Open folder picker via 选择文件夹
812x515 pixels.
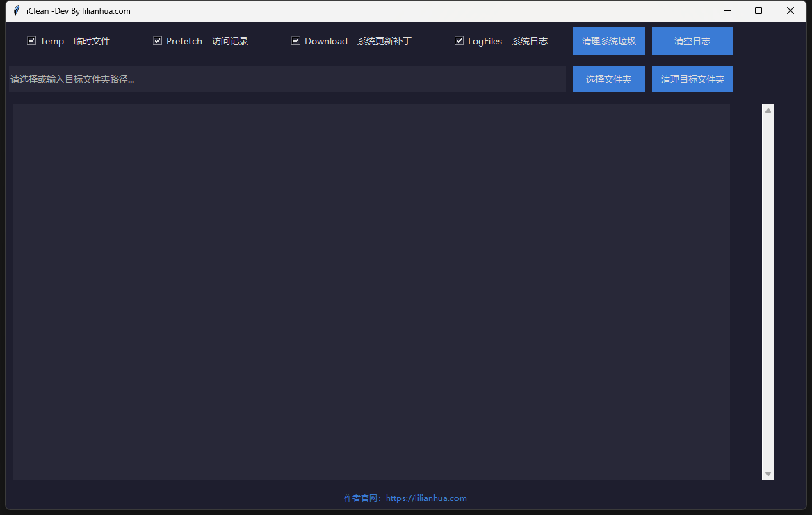pos(608,79)
